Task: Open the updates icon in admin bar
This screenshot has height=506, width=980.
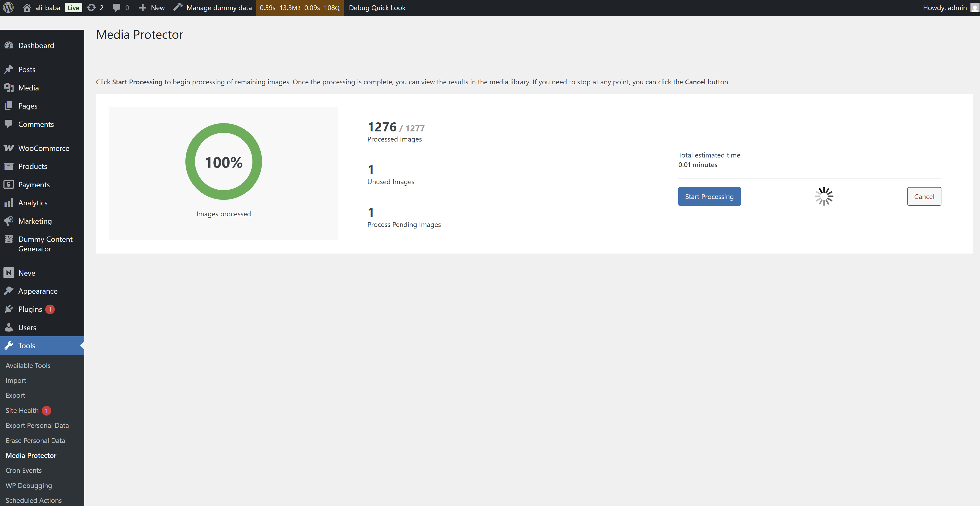Action: pos(91,8)
